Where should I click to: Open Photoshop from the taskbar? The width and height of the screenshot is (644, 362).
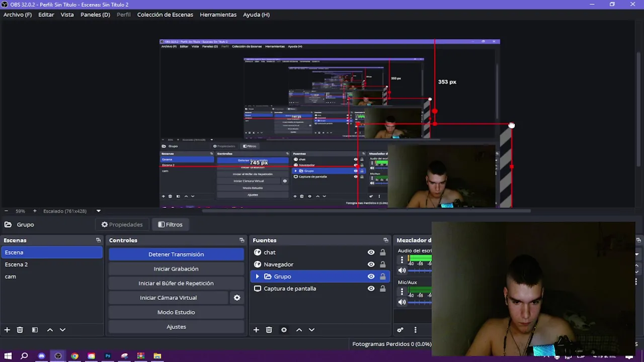pos(108,356)
